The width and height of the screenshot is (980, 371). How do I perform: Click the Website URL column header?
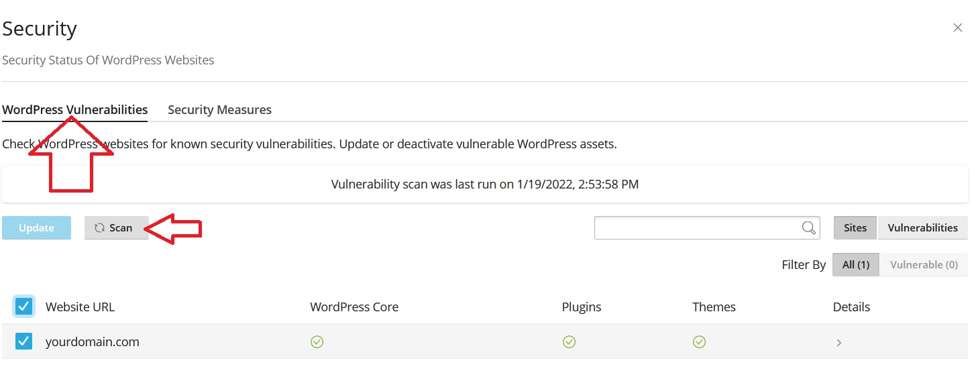(x=80, y=307)
